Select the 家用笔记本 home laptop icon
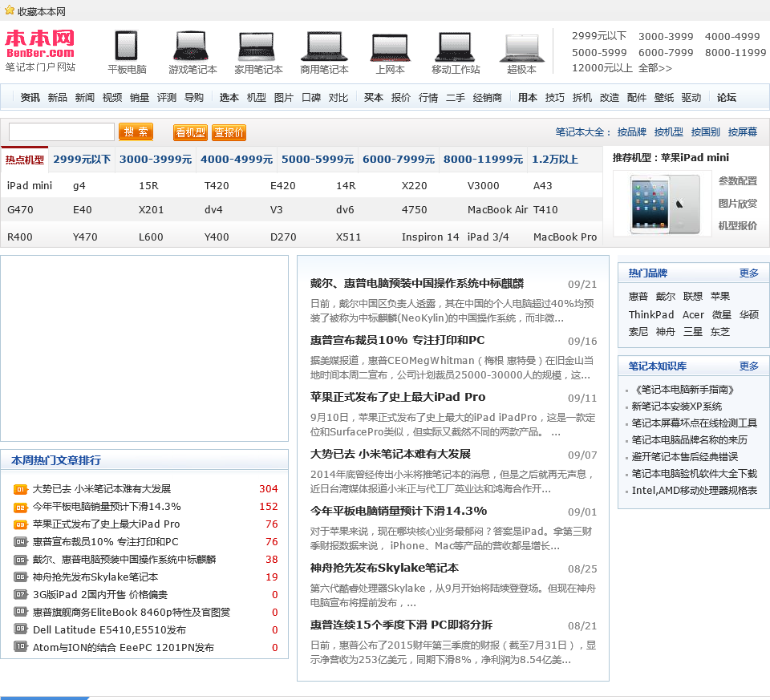Image resolution: width=770 pixels, height=700 pixels. 257,46
